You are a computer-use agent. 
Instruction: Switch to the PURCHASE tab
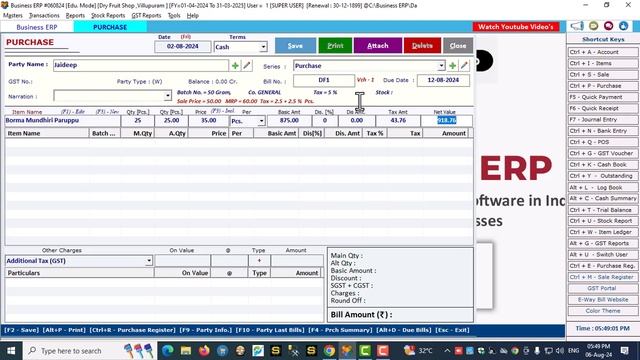(x=110, y=27)
